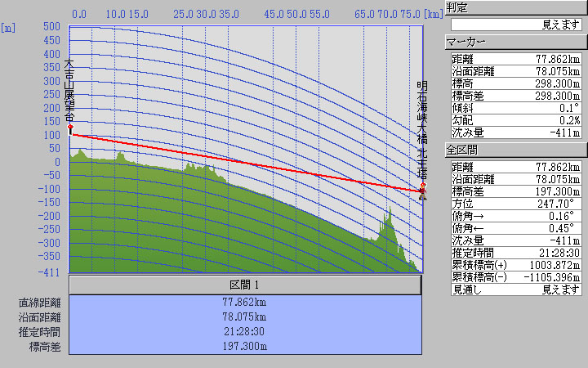Click the 沈み量 row in the 全区間 panel
This screenshot has width=588, height=368.
pos(516,240)
